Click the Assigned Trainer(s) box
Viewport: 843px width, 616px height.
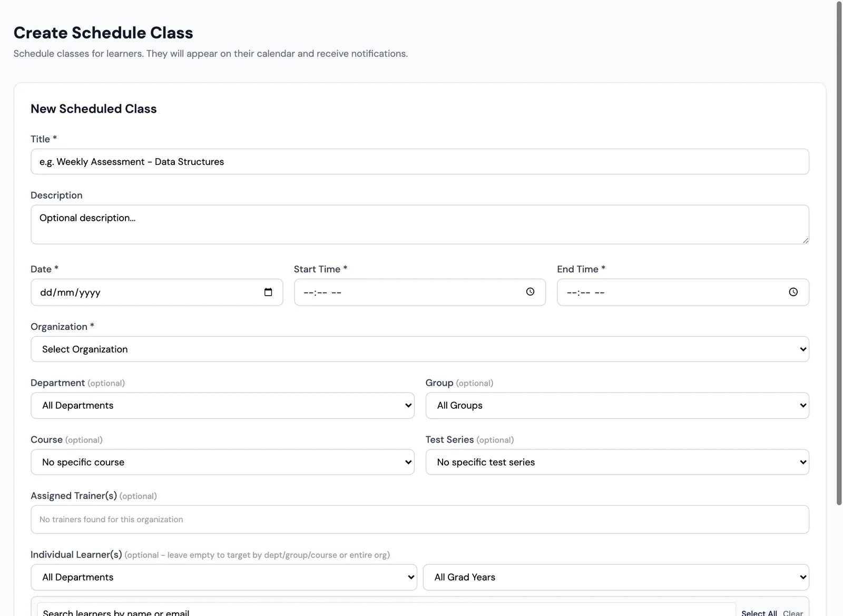(x=420, y=520)
